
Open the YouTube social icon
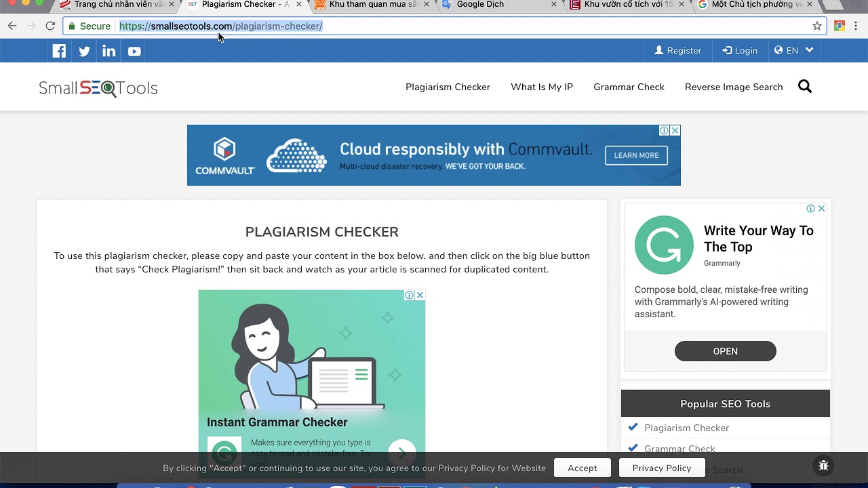134,51
